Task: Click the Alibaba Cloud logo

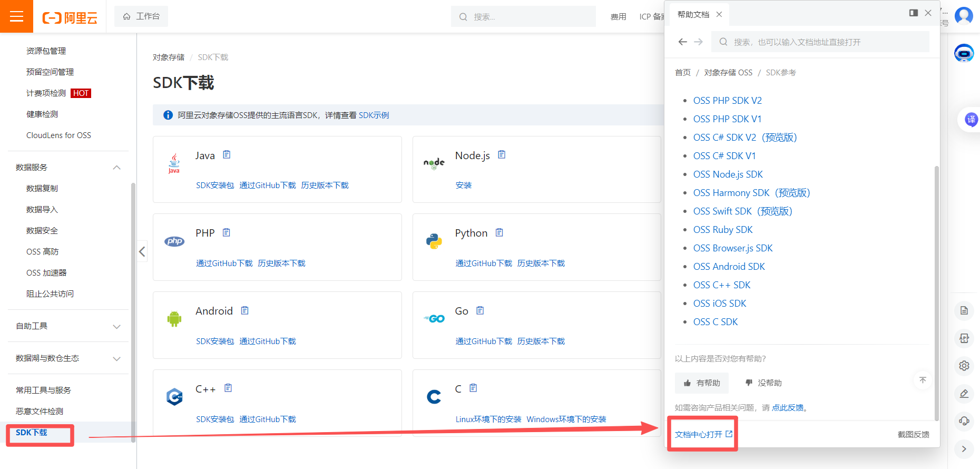Action: (70, 17)
